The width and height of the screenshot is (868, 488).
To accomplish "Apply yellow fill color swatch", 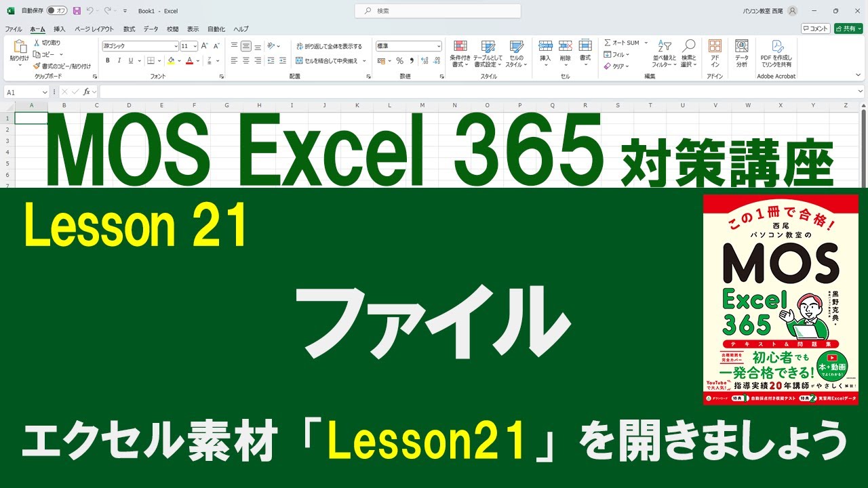I will click(x=171, y=60).
